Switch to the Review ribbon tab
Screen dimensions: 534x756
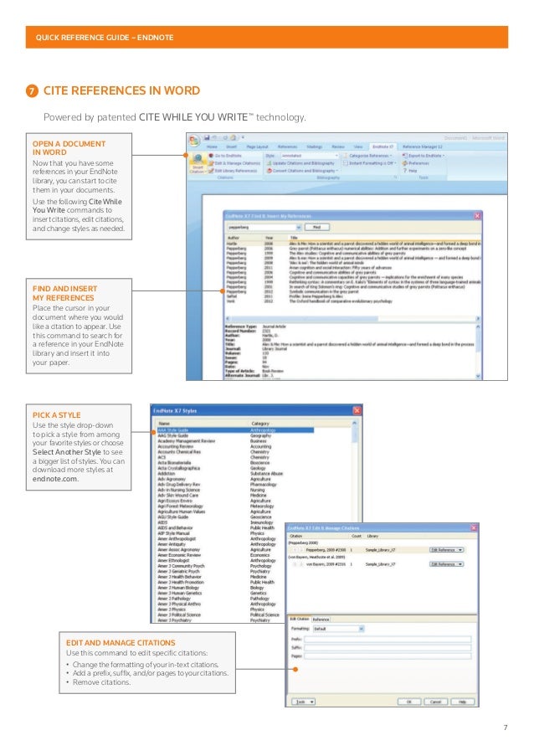pos(338,147)
